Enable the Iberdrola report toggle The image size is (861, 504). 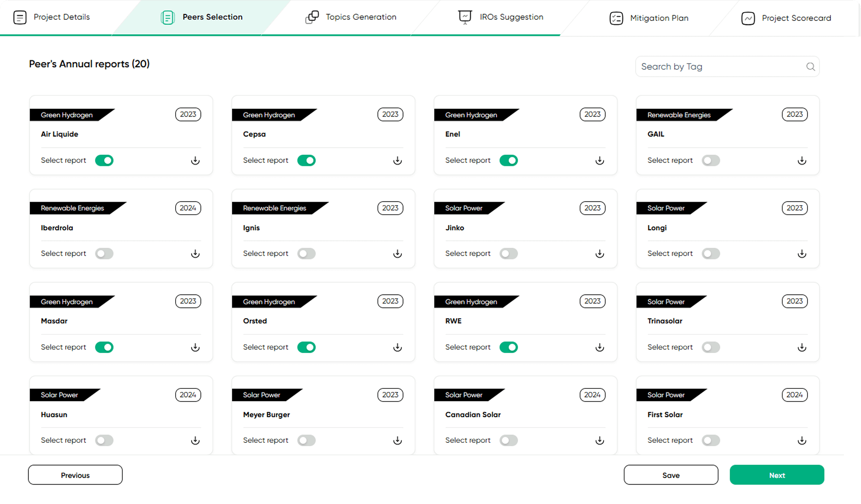[x=104, y=254]
